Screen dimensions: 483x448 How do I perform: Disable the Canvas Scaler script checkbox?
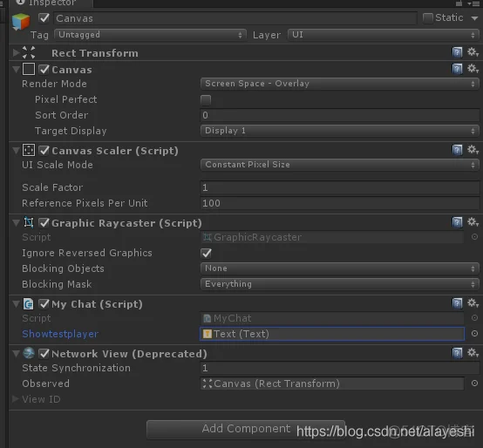tap(44, 150)
